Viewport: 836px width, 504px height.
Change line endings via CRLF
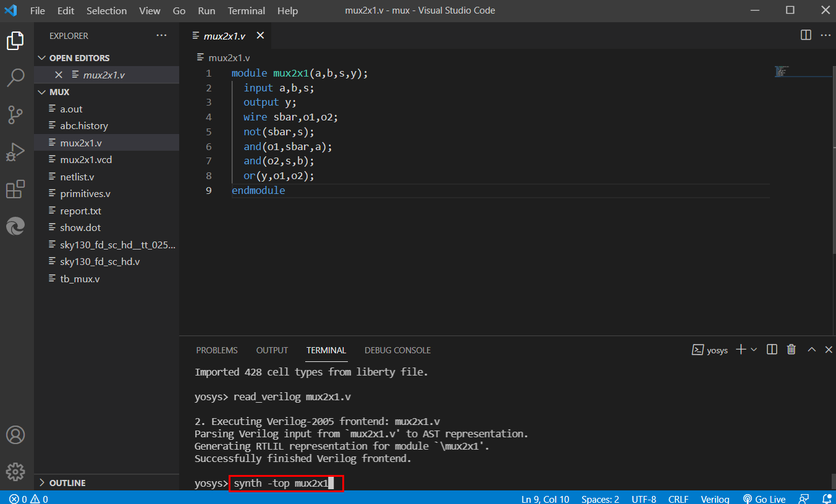pos(678,498)
